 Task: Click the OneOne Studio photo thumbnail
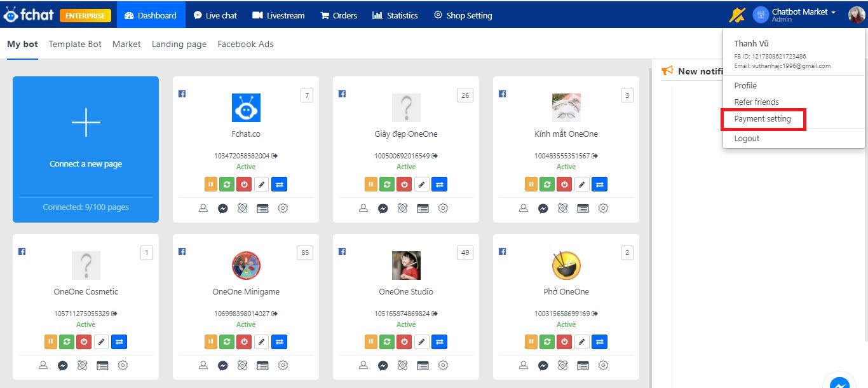pos(406,265)
